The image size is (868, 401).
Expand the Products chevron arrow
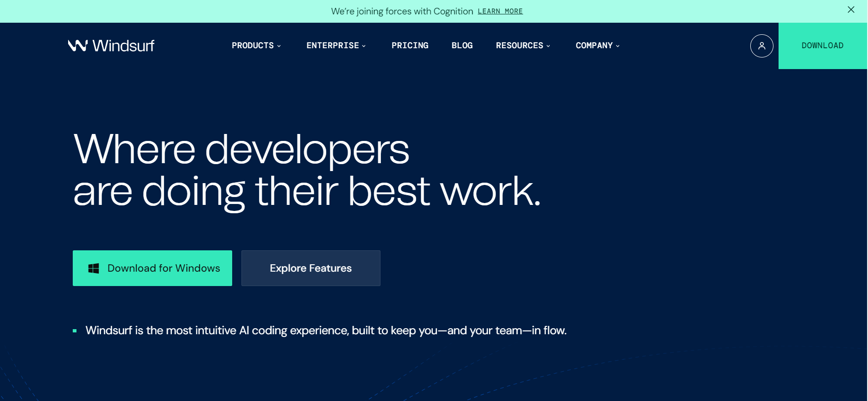click(x=279, y=46)
